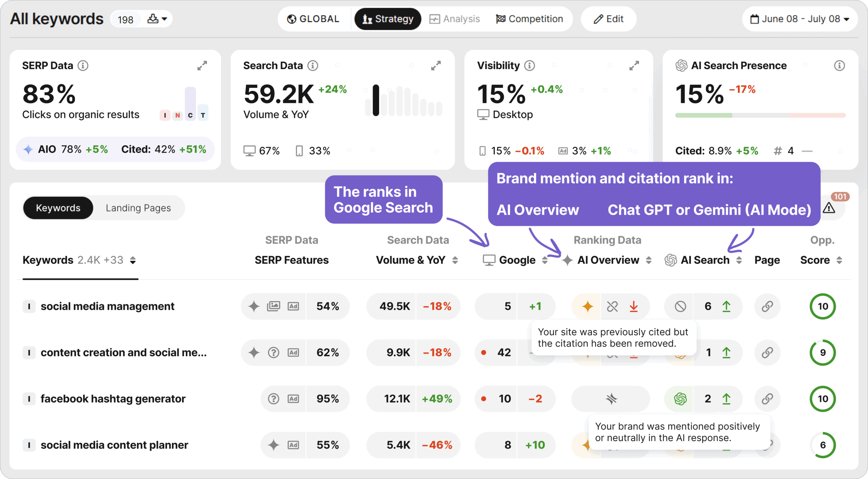Click the warning triangle alerts icon
The image size is (868, 479).
click(829, 208)
